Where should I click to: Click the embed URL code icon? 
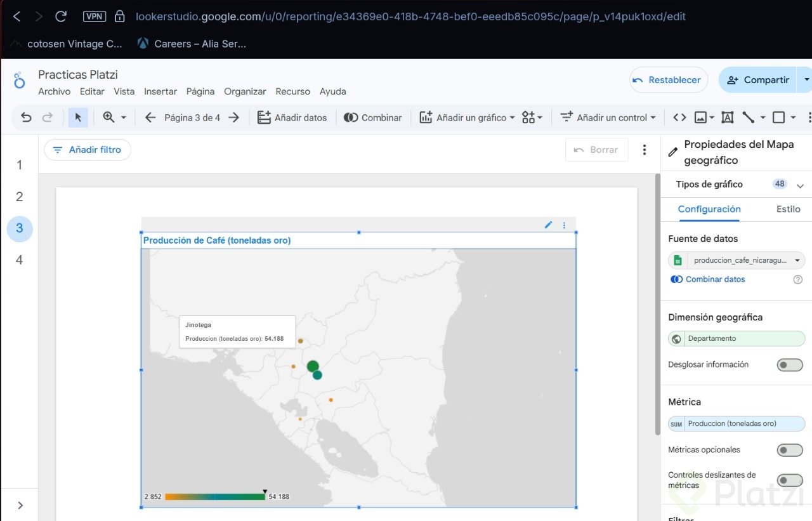coord(679,117)
